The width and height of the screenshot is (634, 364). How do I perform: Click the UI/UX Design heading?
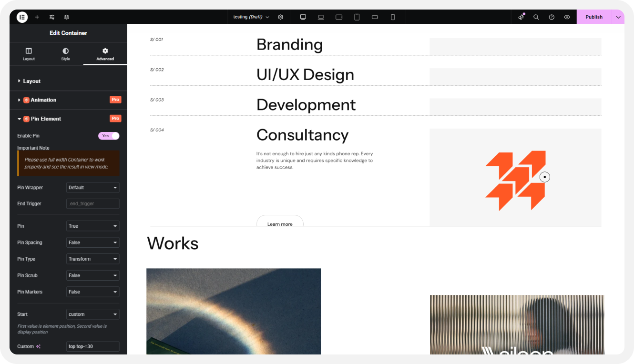pos(305,75)
